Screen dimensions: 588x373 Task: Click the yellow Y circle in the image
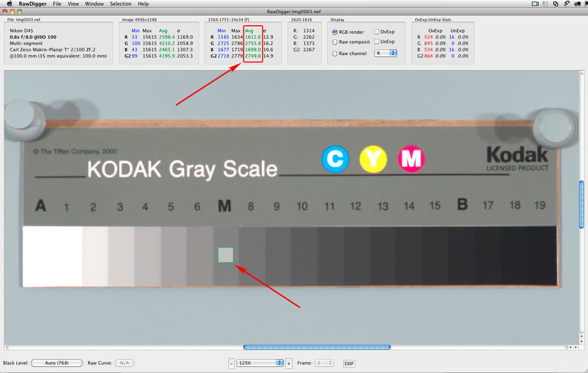pos(373,159)
